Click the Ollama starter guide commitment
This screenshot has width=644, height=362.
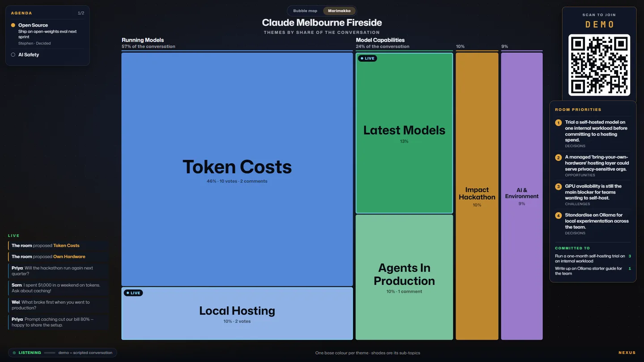589,271
